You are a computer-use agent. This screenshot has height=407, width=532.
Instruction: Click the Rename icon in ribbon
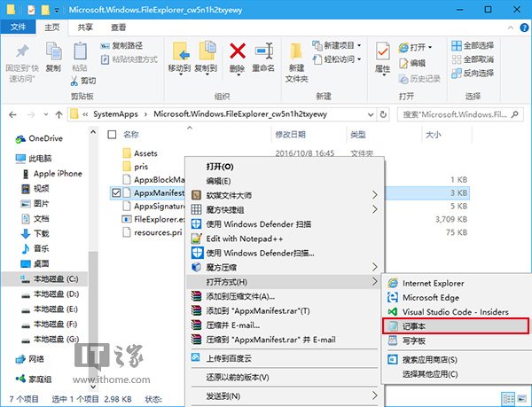[x=263, y=51]
